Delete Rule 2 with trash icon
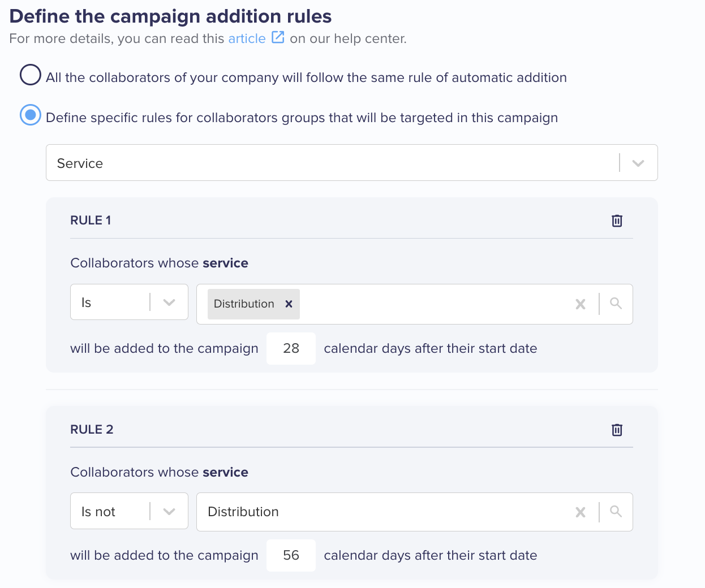 point(617,430)
